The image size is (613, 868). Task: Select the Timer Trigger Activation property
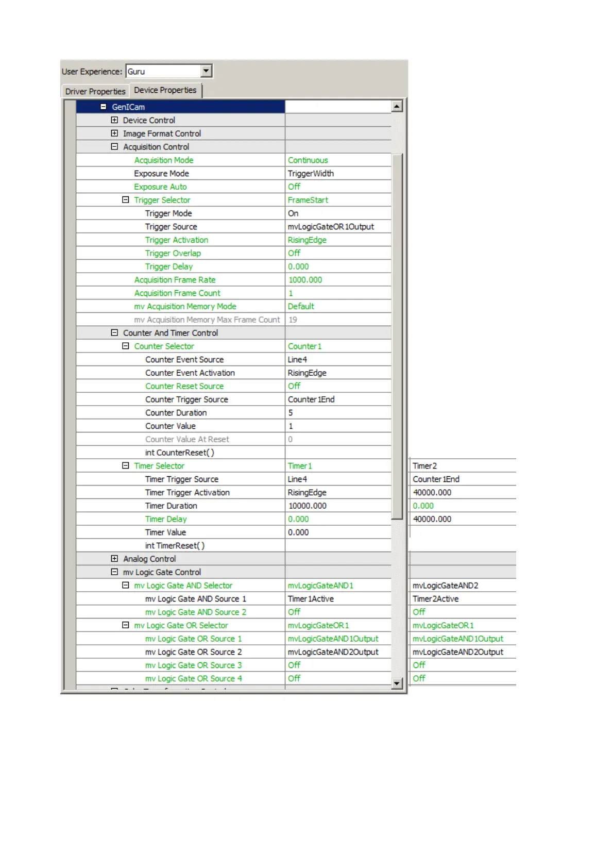188,493
